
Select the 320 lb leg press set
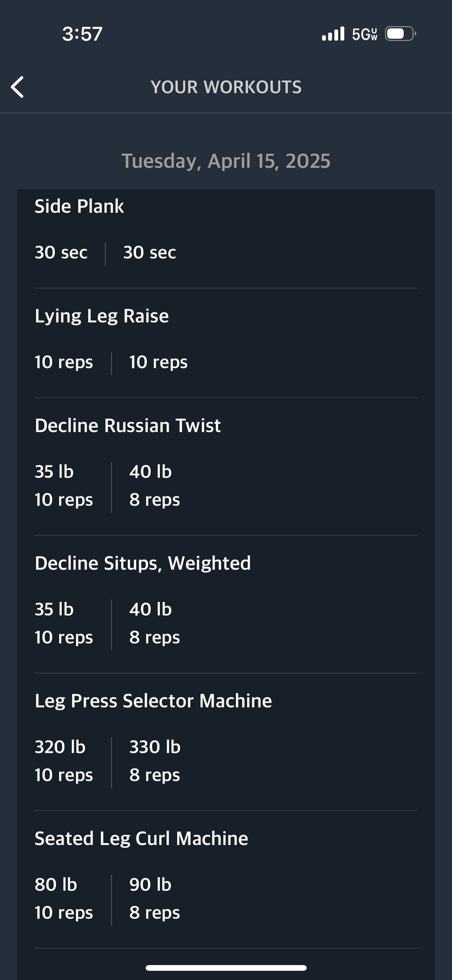click(x=64, y=761)
